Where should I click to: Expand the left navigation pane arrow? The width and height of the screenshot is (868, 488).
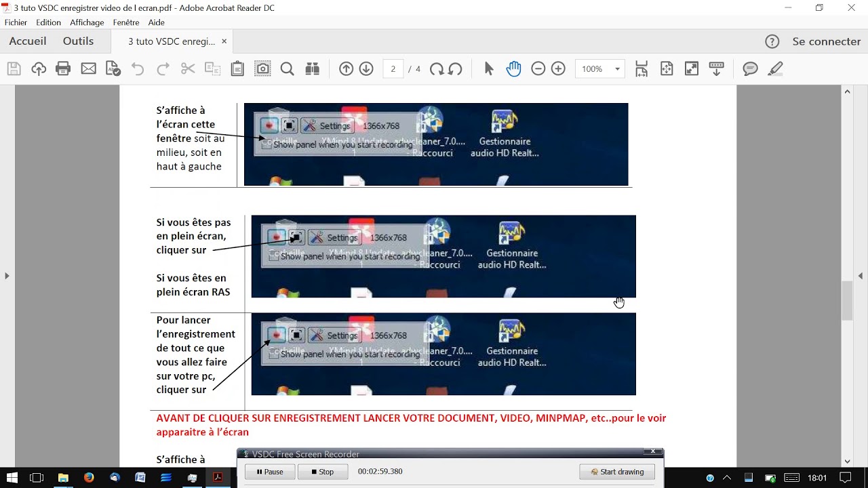tap(7, 276)
